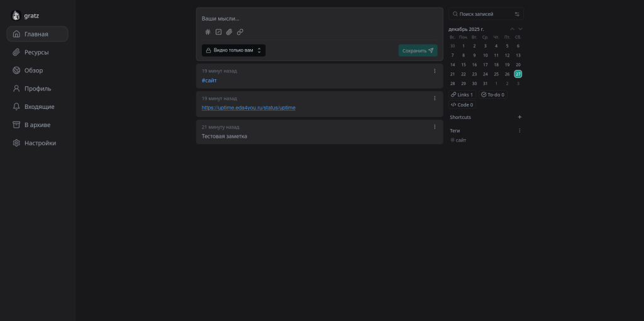
Task: Go to Настройки in the sidebar
Action: 40,143
